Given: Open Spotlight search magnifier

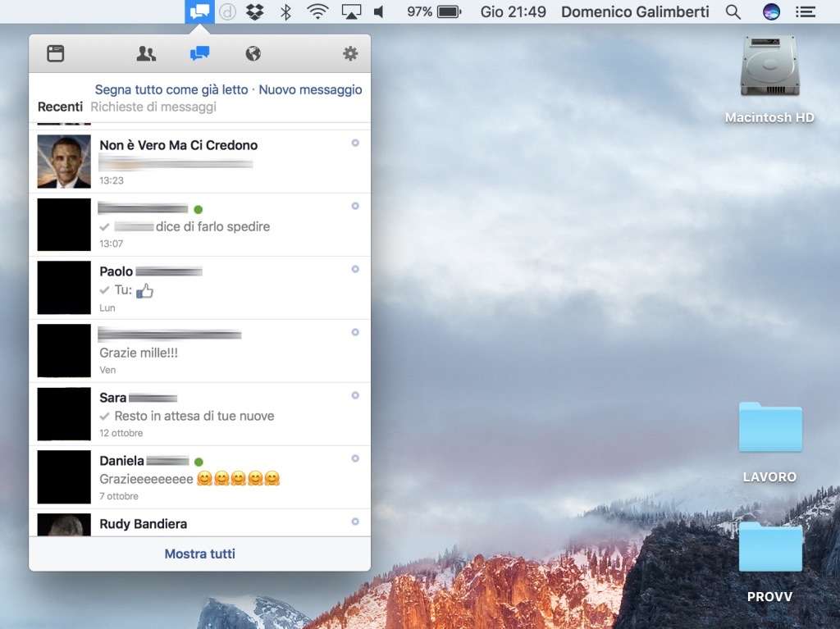Looking at the screenshot, I should tap(733, 11).
